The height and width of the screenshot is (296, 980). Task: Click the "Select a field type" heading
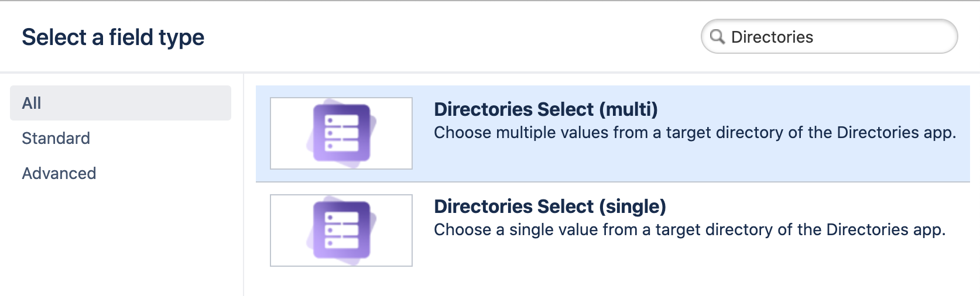(x=113, y=37)
